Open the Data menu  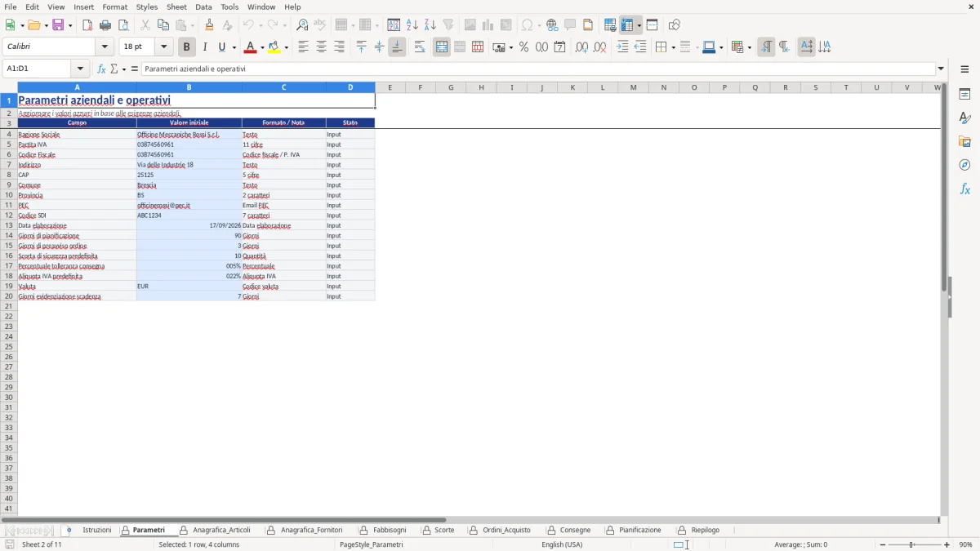coord(203,7)
